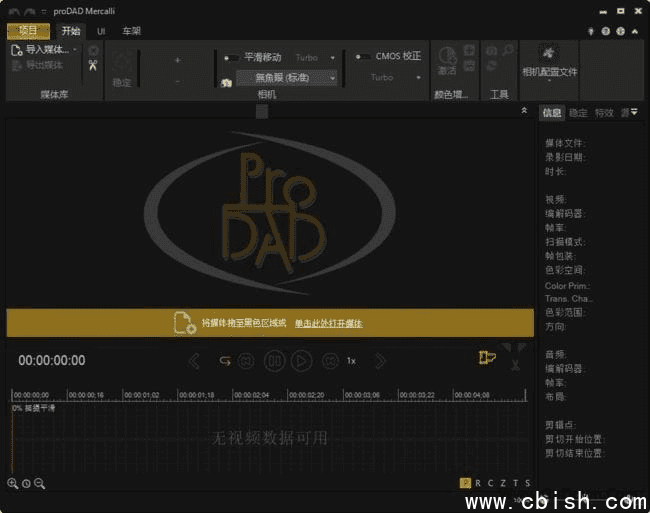Toggle the smooth movement (平滑移动) switch
Screen dimensions: 650x513
tap(231, 58)
